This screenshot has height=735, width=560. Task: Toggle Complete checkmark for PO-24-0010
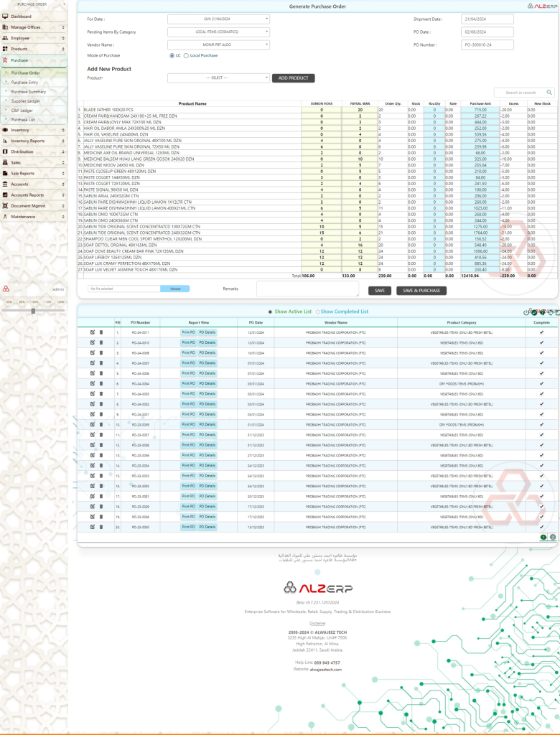pyautogui.click(x=542, y=342)
